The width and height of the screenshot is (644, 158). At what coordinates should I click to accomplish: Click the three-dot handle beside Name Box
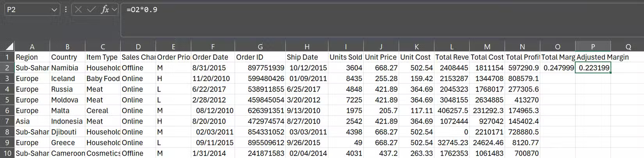click(x=66, y=9)
